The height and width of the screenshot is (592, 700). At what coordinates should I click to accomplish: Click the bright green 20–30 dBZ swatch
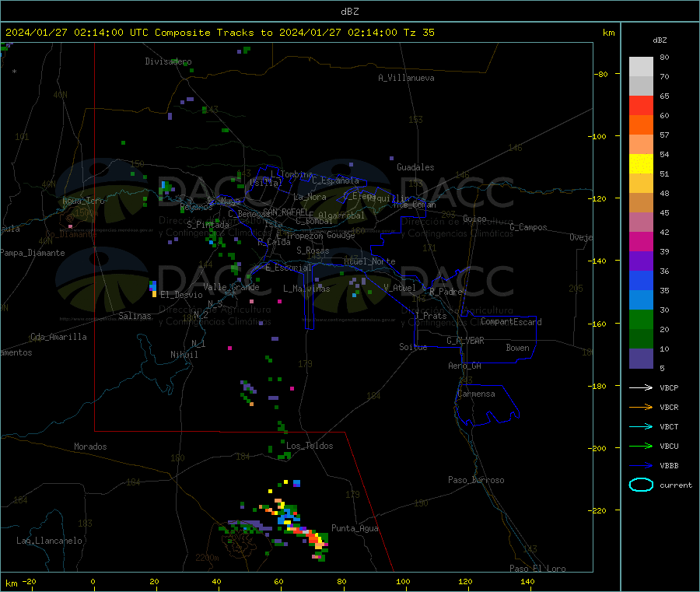[641, 319]
